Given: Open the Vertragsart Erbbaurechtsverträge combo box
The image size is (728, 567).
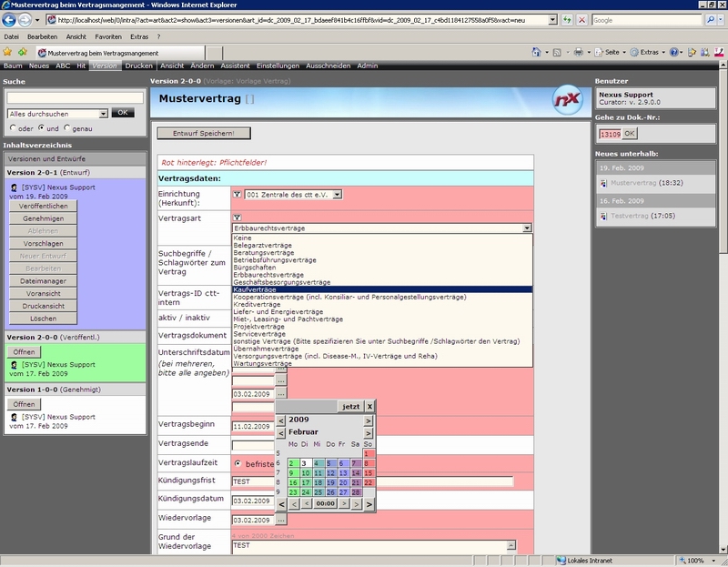Looking at the screenshot, I should 381,228.
